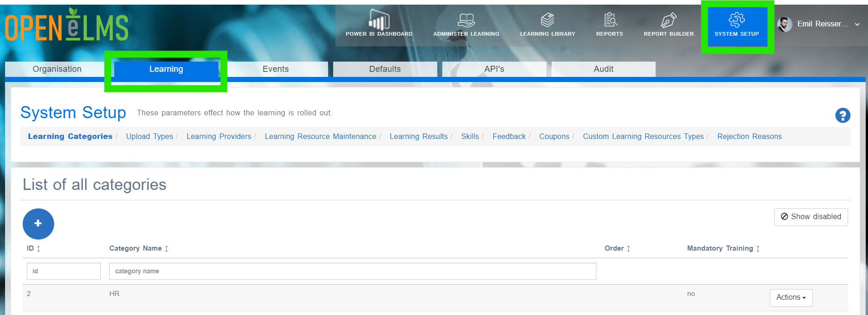Click the 'no' Mandatory Training value
Image resolution: width=868 pixels, height=315 pixels.
pos(691,294)
